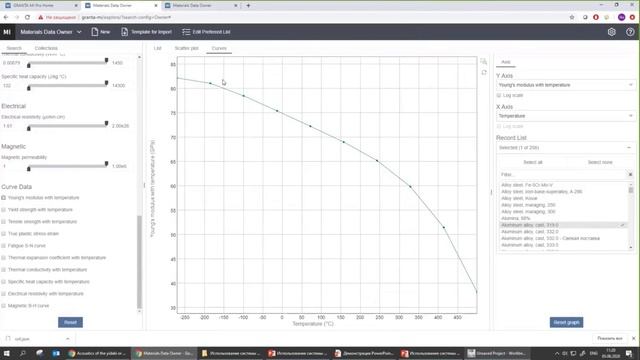This screenshot has width=640, height=360.
Task: Clear the record list filter field
Action: 630,174
